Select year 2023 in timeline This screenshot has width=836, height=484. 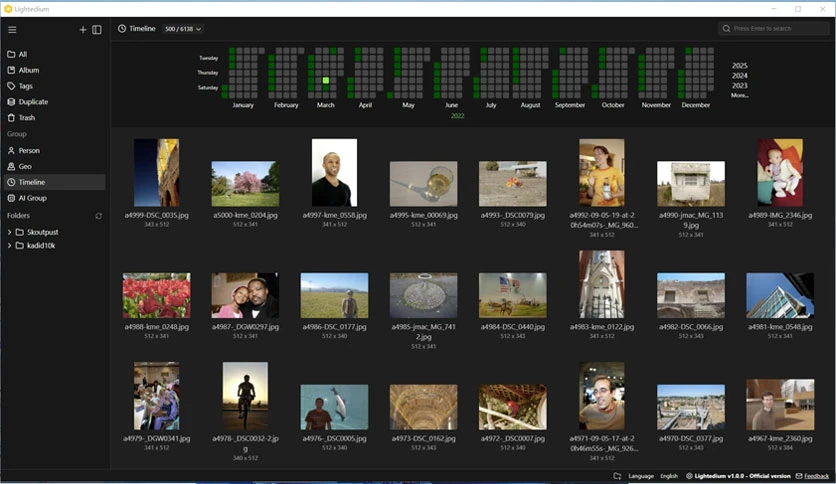coord(739,85)
